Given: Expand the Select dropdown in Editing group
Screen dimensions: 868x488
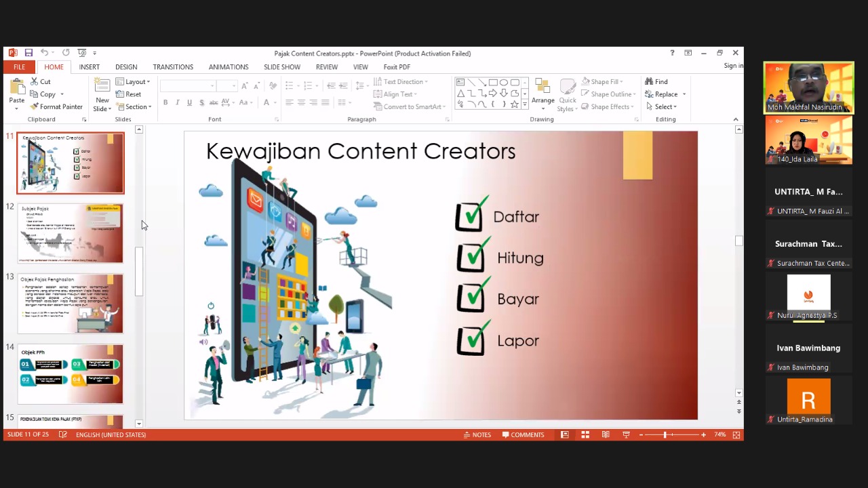Looking at the screenshot, I should click(661, 107).
